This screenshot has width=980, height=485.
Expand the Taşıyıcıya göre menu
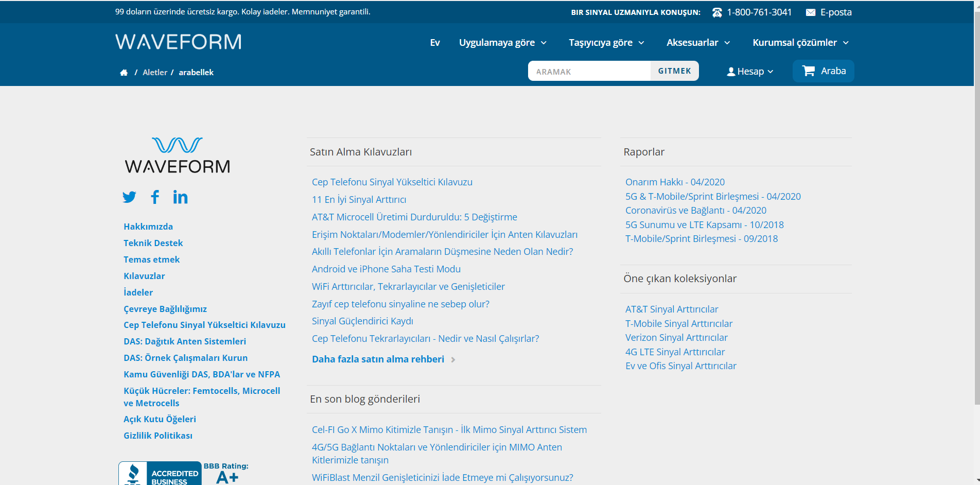point(606,43)
